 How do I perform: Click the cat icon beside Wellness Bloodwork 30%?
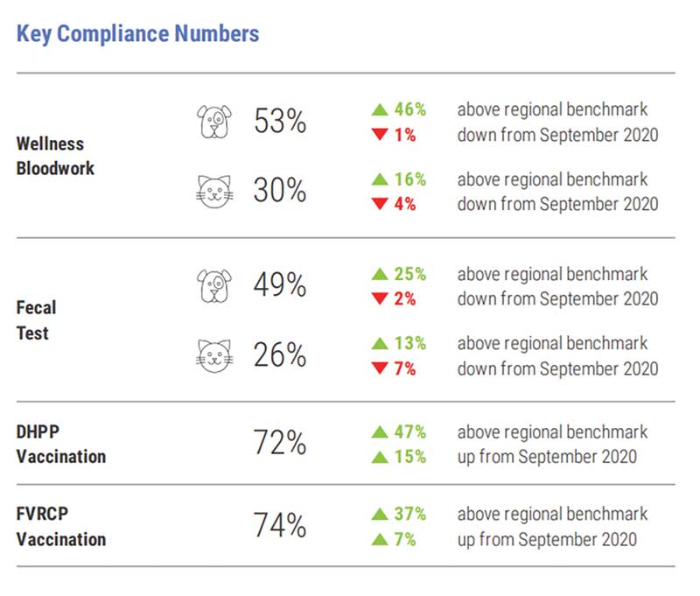point(214,192)
